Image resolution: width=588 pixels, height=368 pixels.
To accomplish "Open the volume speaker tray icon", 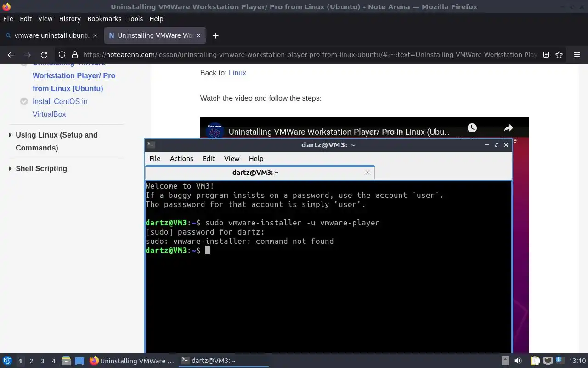I will tap(518, 361).
